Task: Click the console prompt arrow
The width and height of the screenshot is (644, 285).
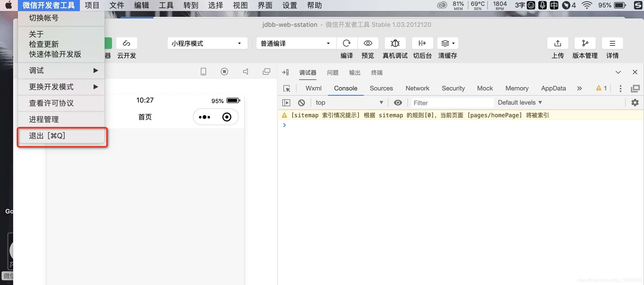Action: [284, 125]
